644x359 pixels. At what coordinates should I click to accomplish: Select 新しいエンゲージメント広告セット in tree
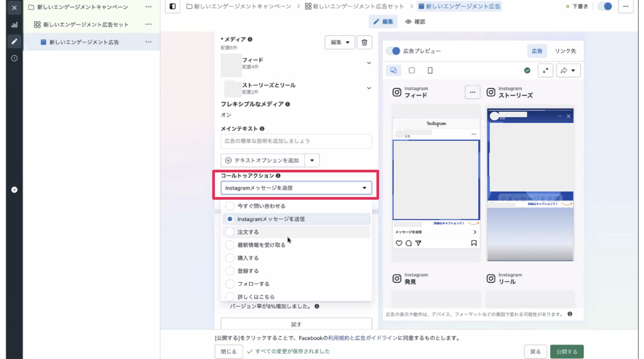click(86, 24)
